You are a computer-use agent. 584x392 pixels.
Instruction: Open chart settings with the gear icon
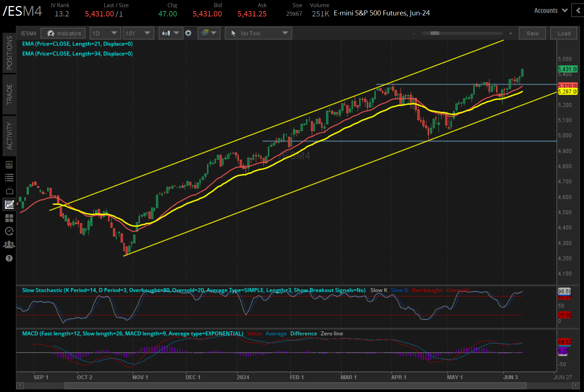188,33
